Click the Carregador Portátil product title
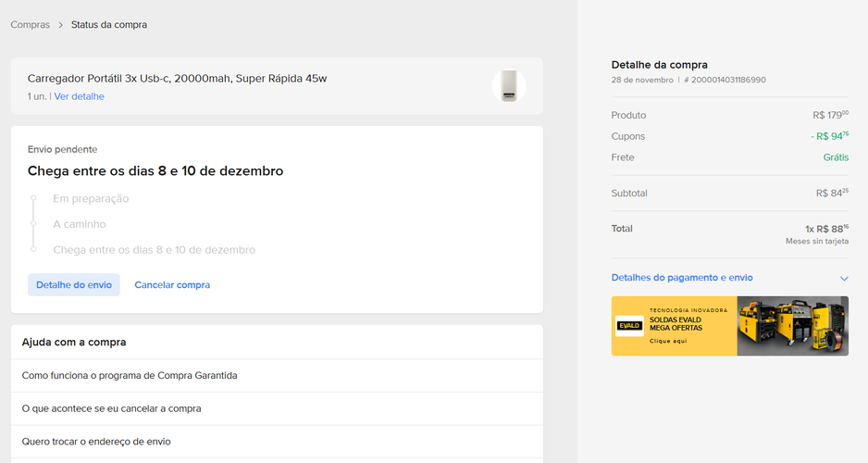Image resolution: width=868 pixels, height=463 pixels. click(x=177, y=79)
